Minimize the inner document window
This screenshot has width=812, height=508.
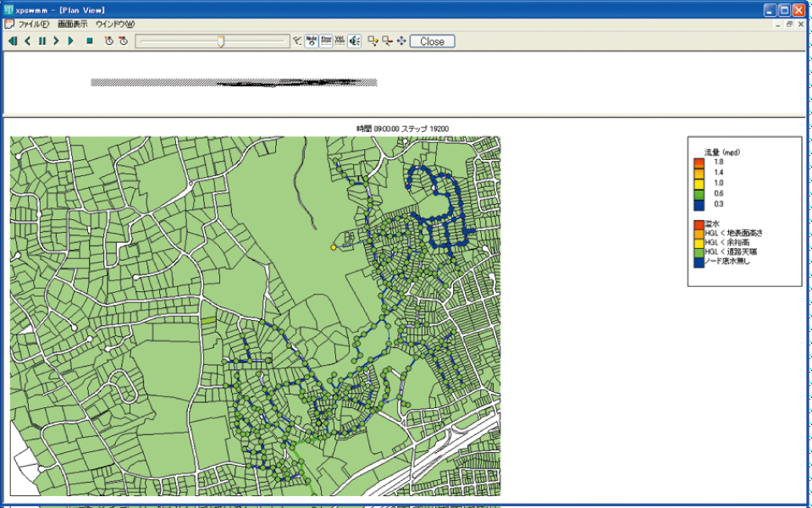pyautogui.click(x=778, y=25)
